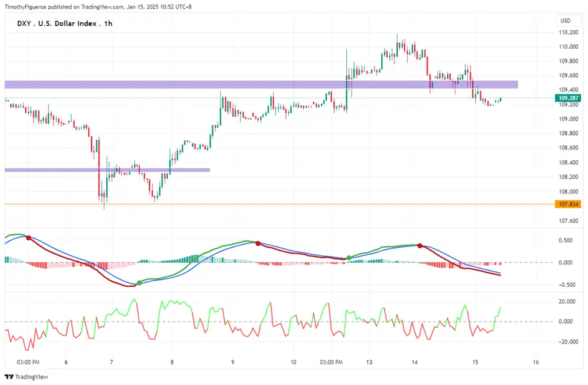Click the orange 107.834 price label
The height and width of the screenshot is (385, 588).
568,204
